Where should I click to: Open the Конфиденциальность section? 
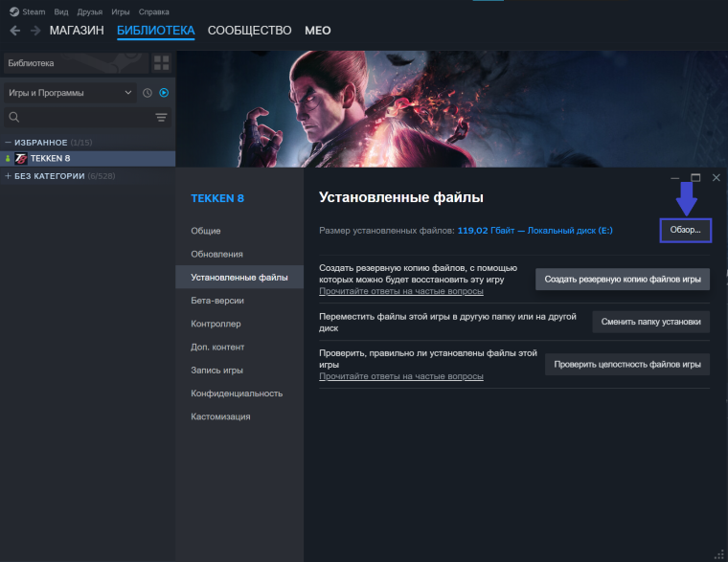point(237,393)
